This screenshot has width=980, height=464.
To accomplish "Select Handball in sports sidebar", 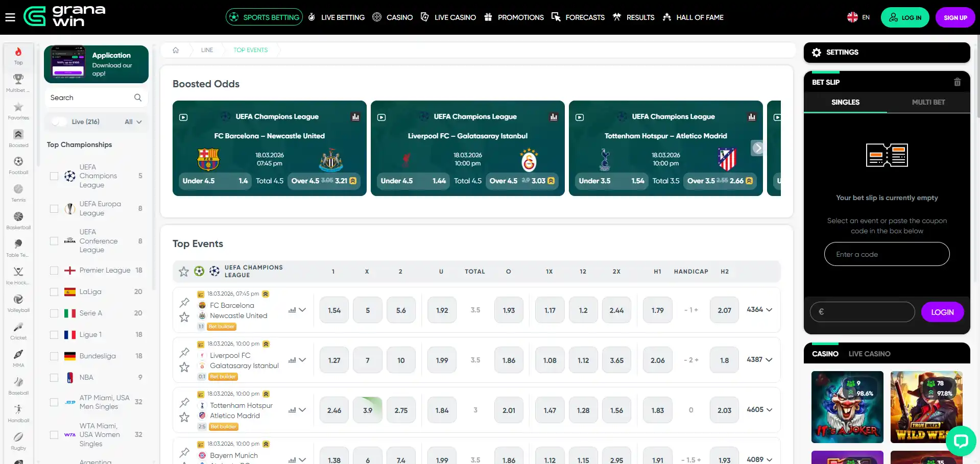I will 18,413.
